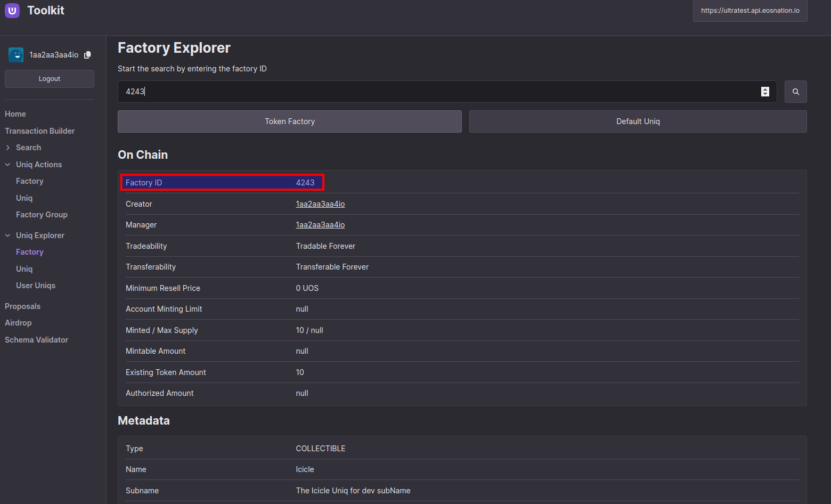Switch to Default Uniq tab
Screen dimensions: 831x504
[x=638, y=121]
